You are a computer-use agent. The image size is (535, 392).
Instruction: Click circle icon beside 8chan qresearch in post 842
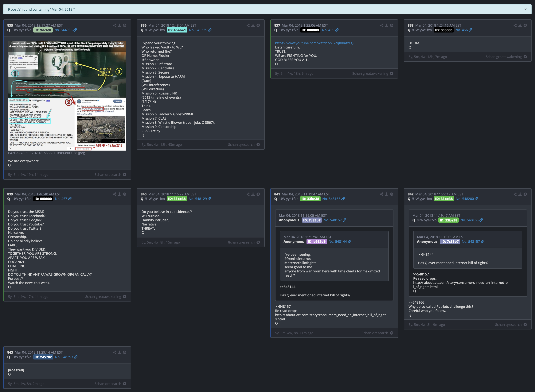point(525,325)
